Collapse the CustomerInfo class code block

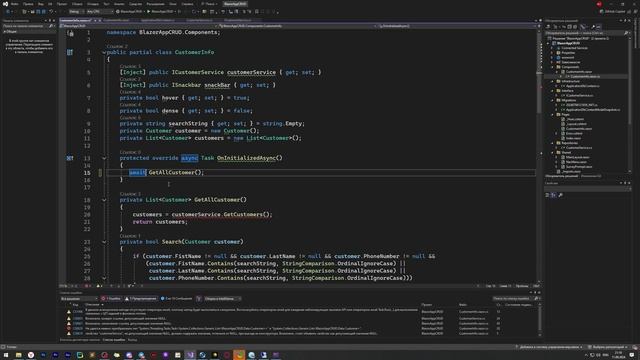point(104,53)
